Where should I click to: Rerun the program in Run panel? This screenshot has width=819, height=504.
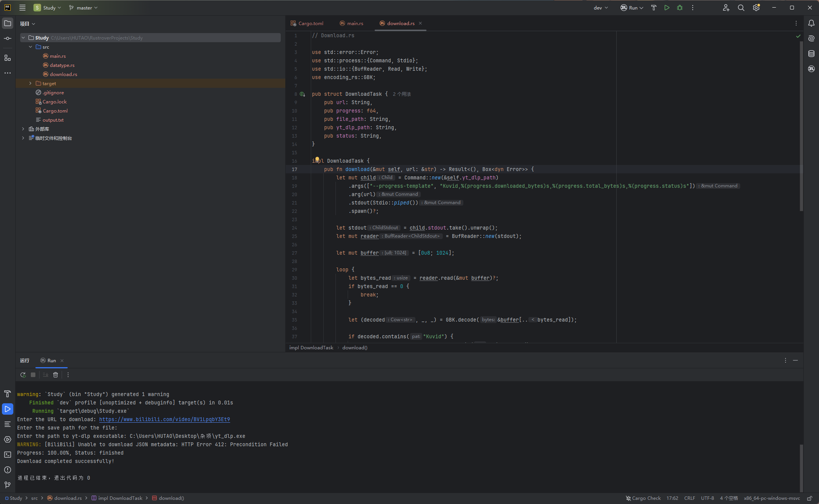click(x=23, y=375)
